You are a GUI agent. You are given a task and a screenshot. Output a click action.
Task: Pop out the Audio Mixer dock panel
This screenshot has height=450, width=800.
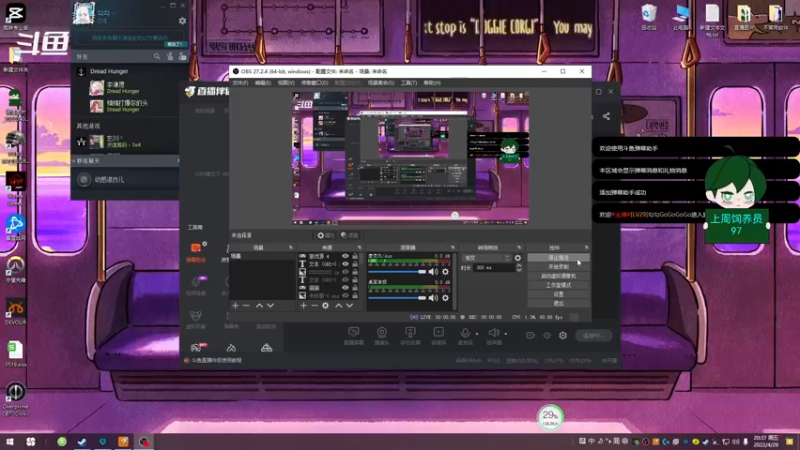[453, 247]
